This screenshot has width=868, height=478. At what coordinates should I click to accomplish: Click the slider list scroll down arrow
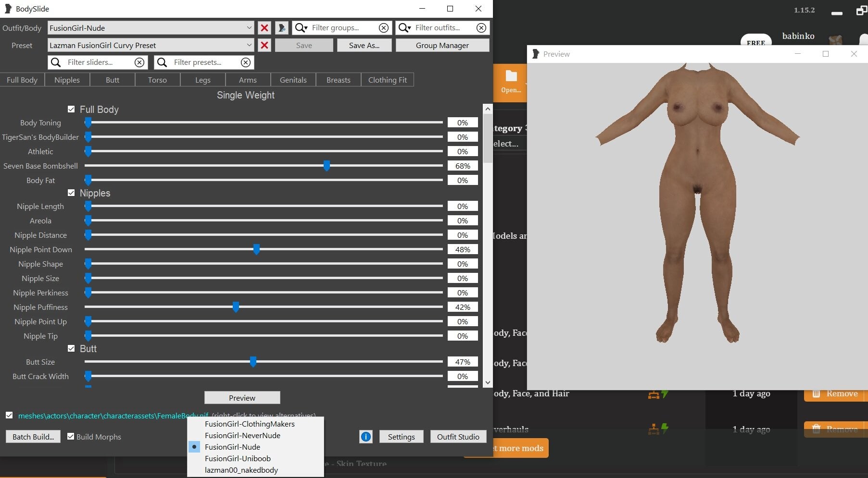pos(488,382)
